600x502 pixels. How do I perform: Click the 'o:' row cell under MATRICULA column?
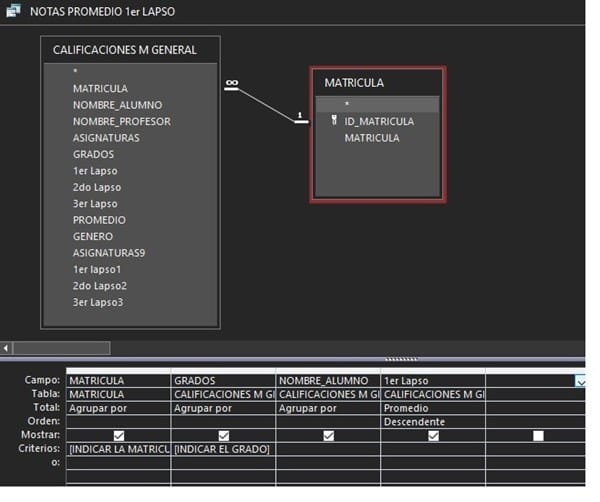(118, 463)
